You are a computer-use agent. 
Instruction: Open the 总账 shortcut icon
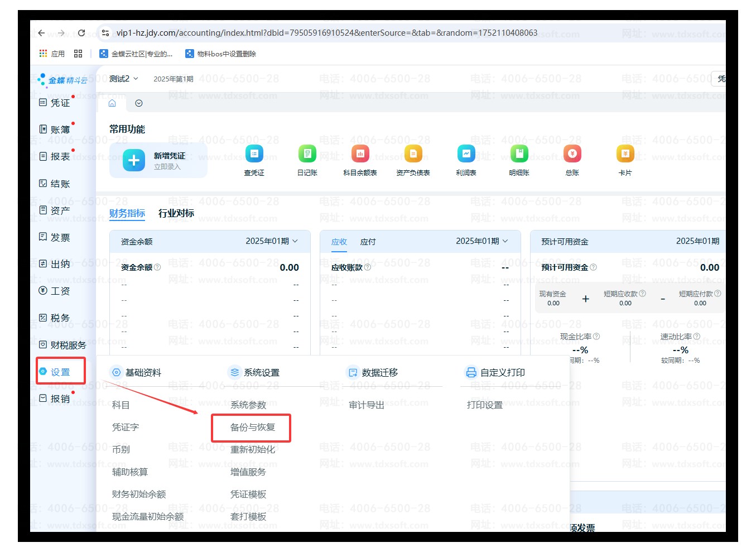(x=572, y=153)
